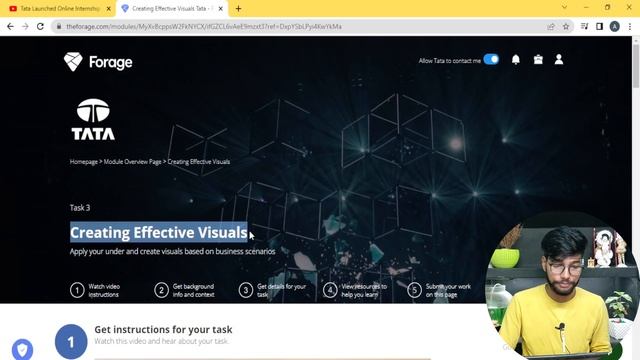640x360 pixels.
Task: Jump to step 5 Submit your work
Action: [x=439, y=290]
